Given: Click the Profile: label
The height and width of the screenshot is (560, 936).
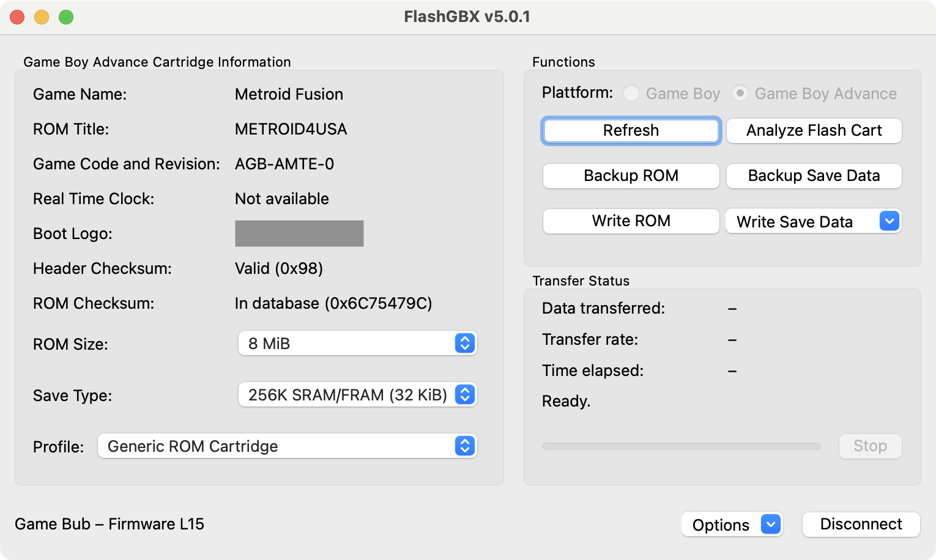Looking at the screenshot, I should tap(58, 447).
